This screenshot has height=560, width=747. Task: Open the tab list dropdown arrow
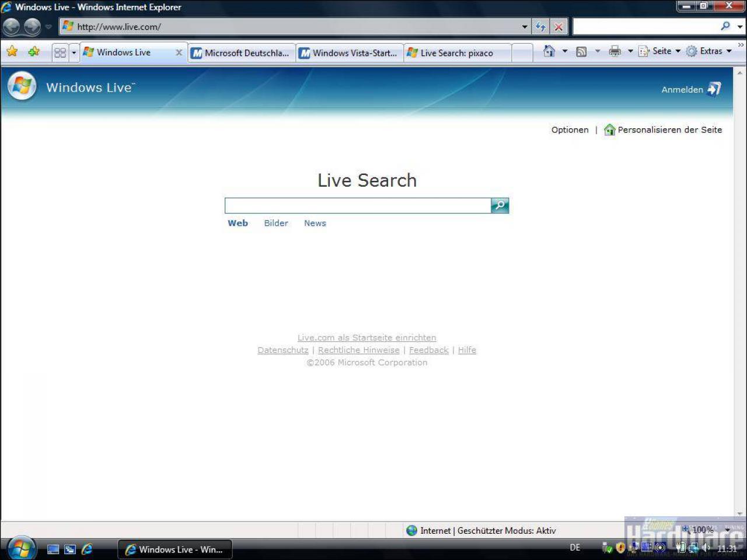click(x=74, y=52)
